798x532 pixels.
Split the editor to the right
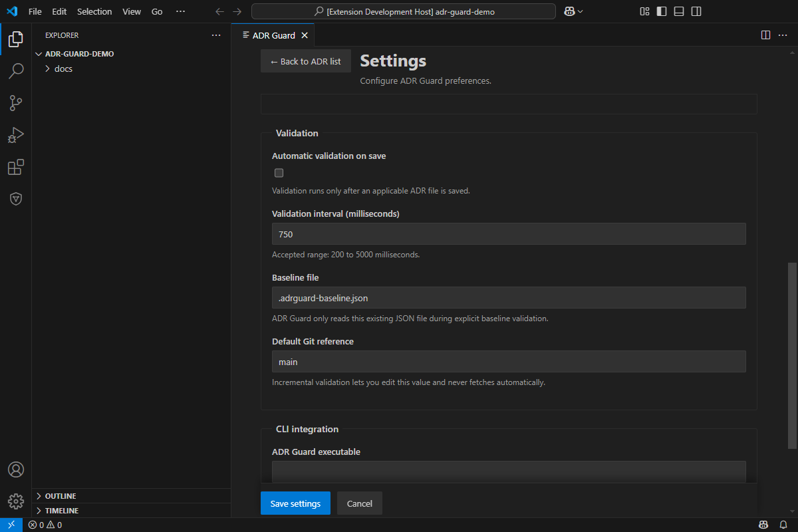click(x=765, y=35)
